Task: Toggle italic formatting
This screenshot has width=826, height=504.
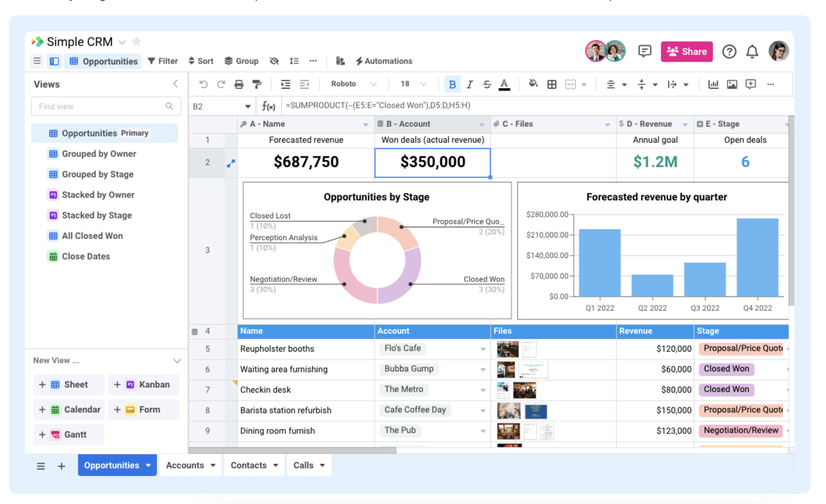Action: point(469,84)
